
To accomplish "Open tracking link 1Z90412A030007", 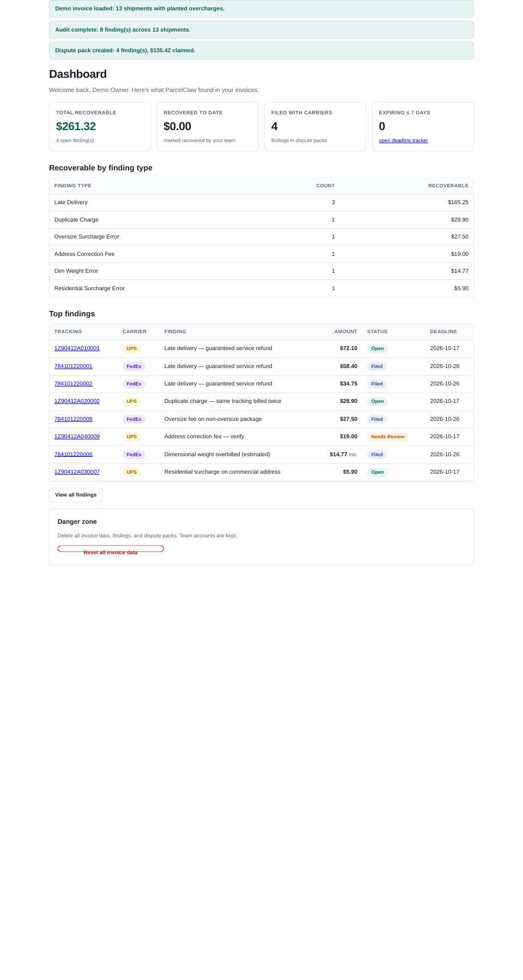I will click(77, 472).
